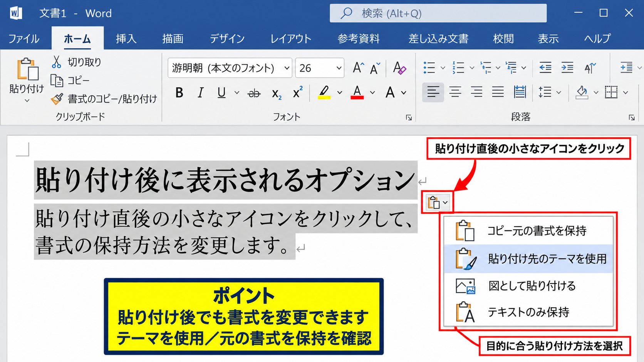The height and width of the screenshot is (362, 644).
Task: Toggle Bold formatting
Action: pos(179,93)
